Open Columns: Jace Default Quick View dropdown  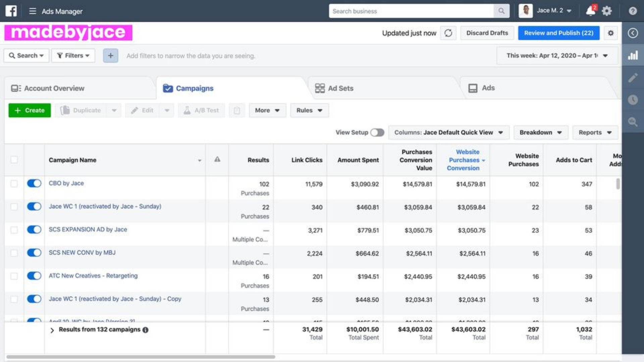coord(448,132)
